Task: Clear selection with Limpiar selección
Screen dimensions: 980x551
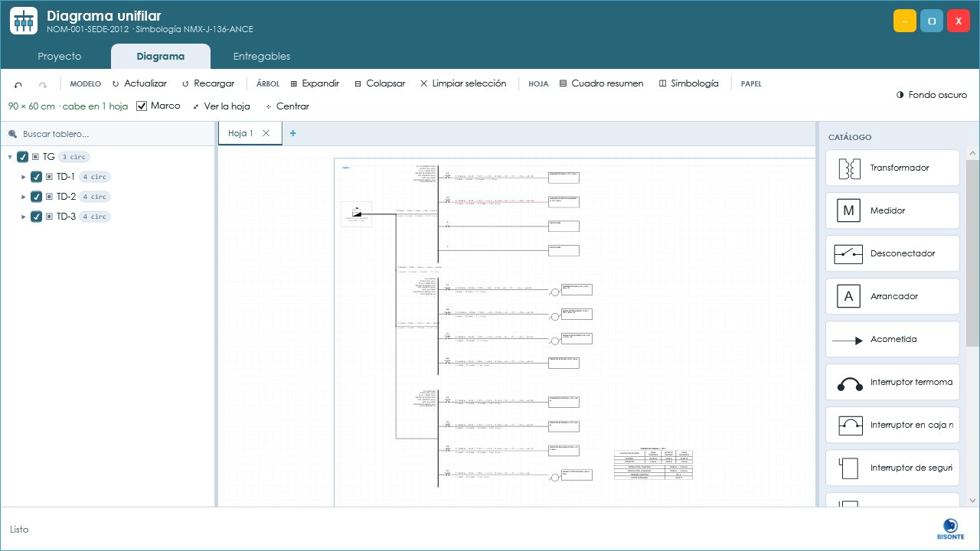Action: tap(463, 83)
